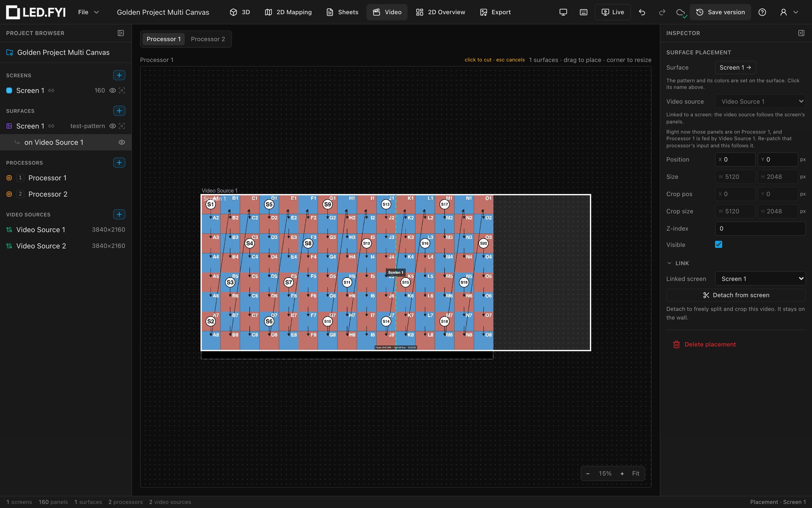Open the Sheets view
Viewport: 812px width, 508px height.
[342, 12]
